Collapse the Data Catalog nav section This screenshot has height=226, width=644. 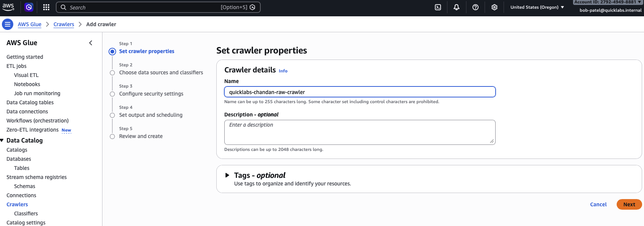pyautogui.click(x=2, y=140)
